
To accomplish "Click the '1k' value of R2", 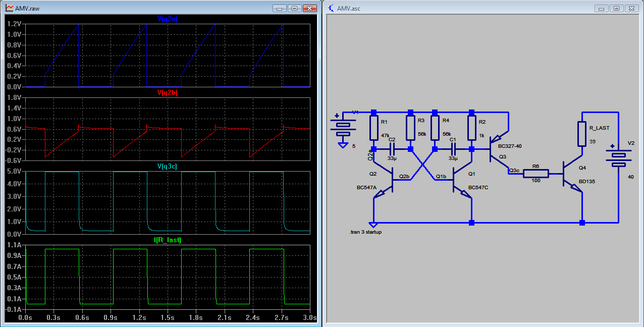I will click(x=481, y=135).
